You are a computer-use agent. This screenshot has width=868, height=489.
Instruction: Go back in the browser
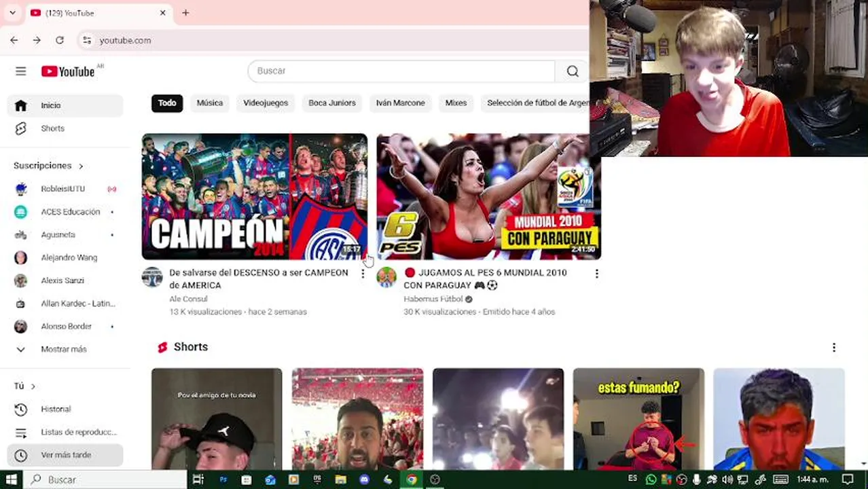[x=14, y=41]
